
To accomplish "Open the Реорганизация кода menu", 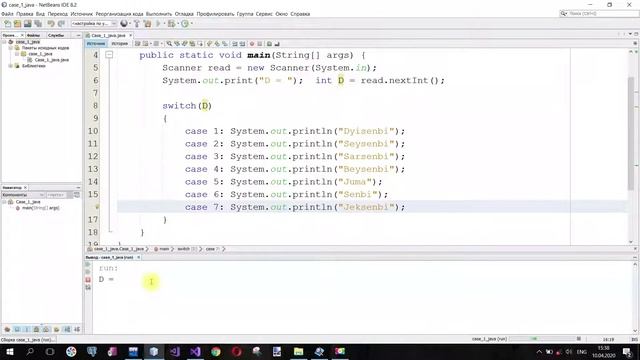I will (x=119, y=14).
